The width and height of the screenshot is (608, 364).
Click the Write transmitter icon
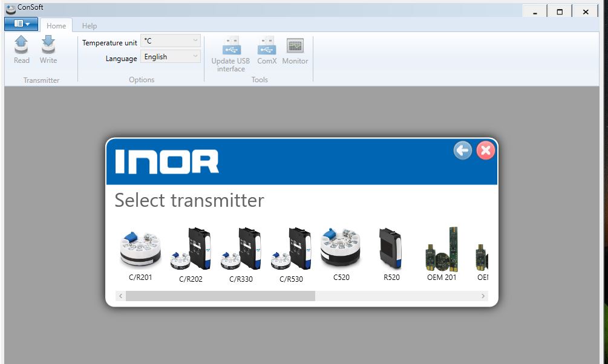click(48, 50)
